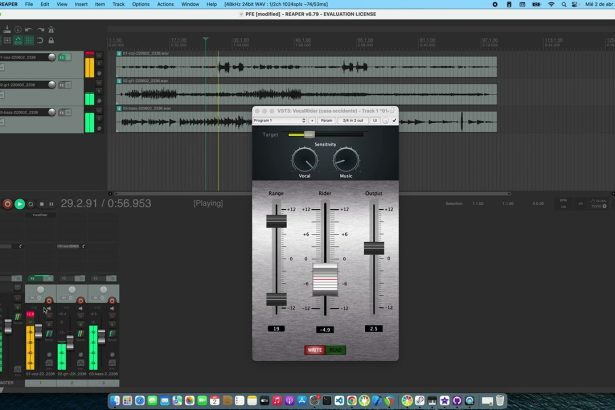Toggle FX button on the first track
The width and height of the screenshot is (615, 410).
click(x=62, y=58)
